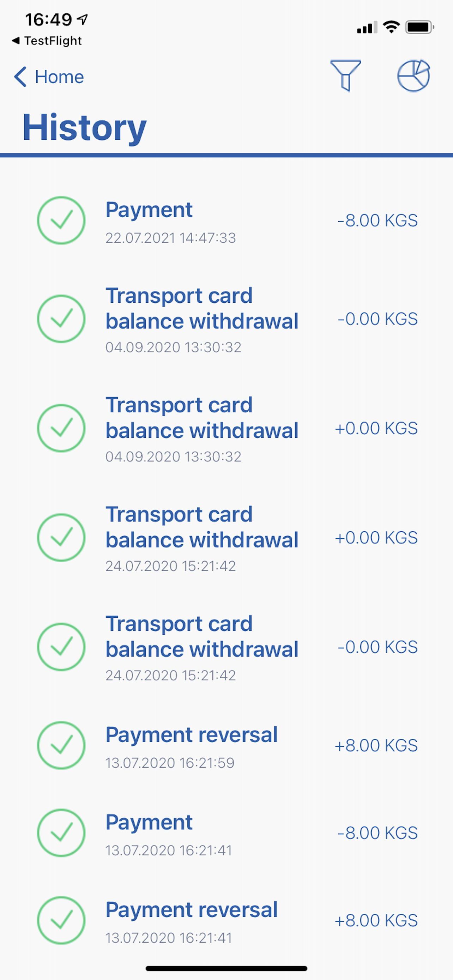Tap checkmark icon of 13.07.2020 16:21:59 reversal
453x980 pixels.
click(x=61, y=745)
